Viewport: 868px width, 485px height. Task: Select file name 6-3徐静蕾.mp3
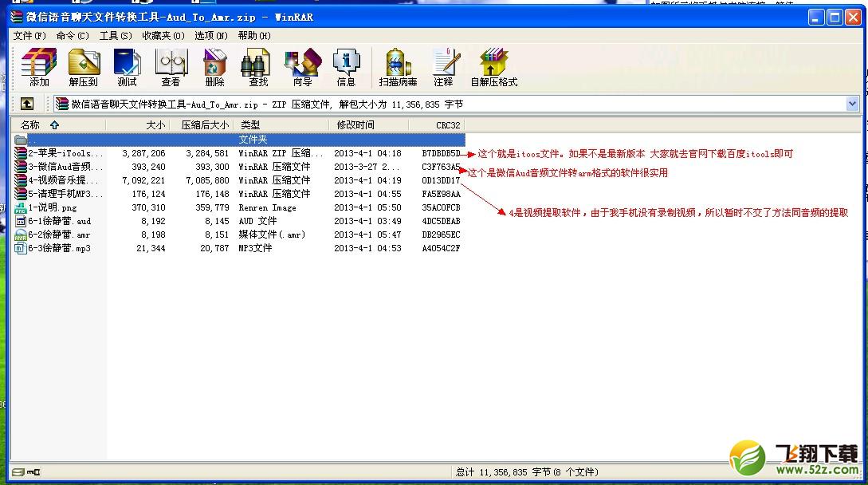coord(59,248)
